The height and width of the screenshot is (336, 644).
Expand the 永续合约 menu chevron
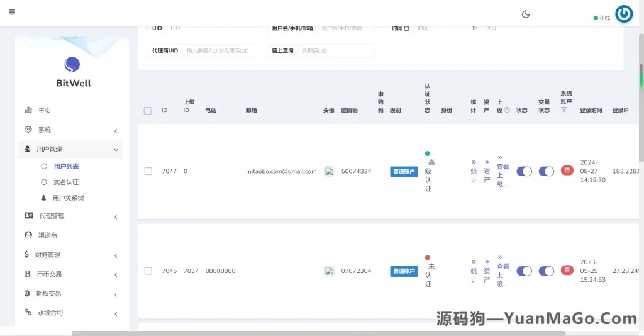click(116, 314)
